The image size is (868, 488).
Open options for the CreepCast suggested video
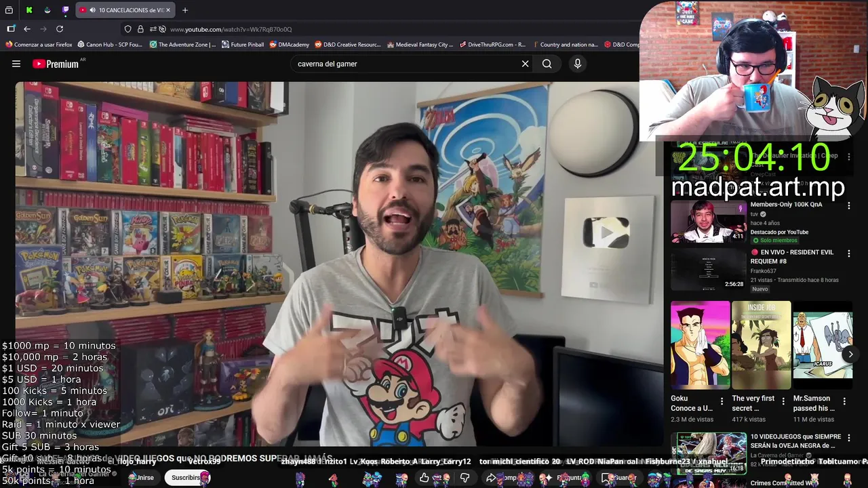pyautogui.click(x=848, y=157)
